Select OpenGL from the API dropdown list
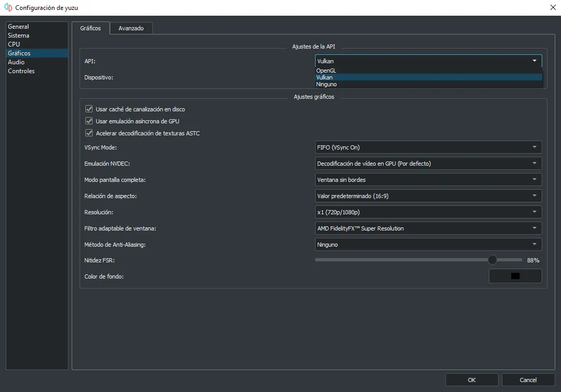Viewport: 561px width, 392px height. coord(326,71)
